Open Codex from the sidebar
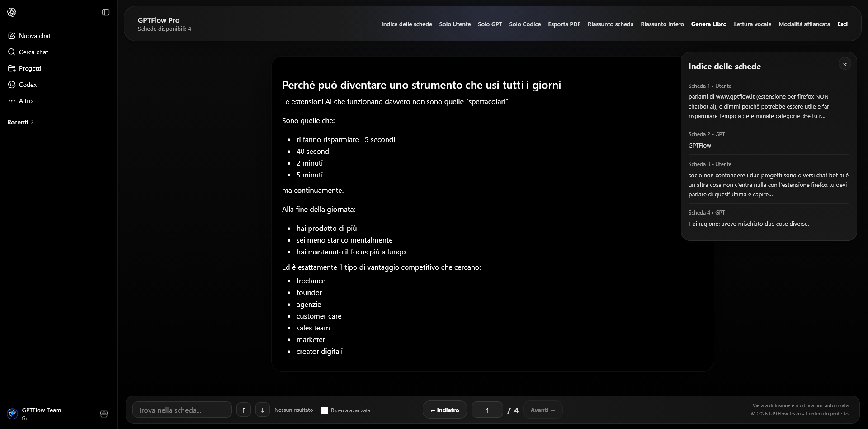The height and width of the screenshot is (429, 868). [23, 85]
